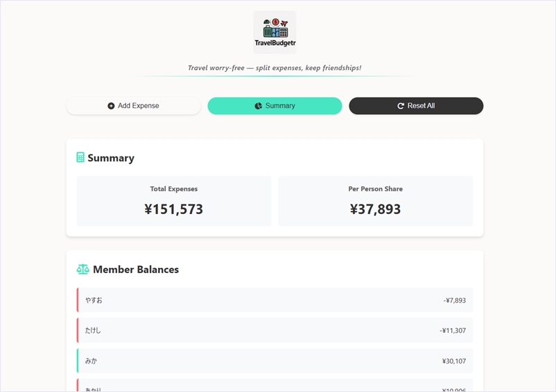Open the Add Expense form

(x=134, y=106)
